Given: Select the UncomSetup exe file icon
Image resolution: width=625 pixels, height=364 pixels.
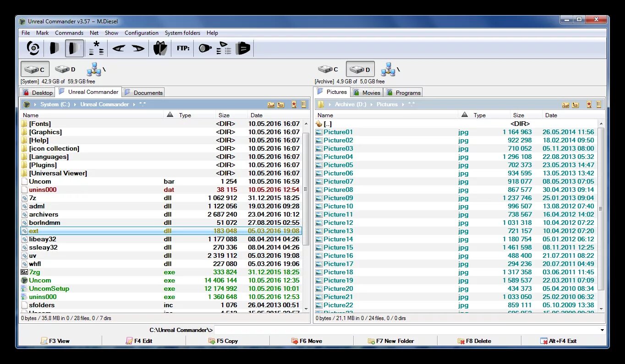Looking at the screenshot, I should [x=24, y=288].
